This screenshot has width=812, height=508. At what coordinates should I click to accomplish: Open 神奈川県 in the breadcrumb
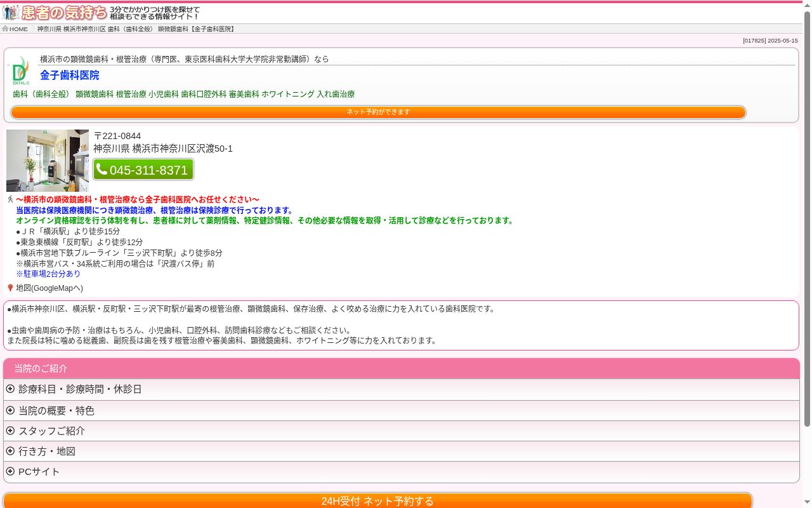coord(49,29)
